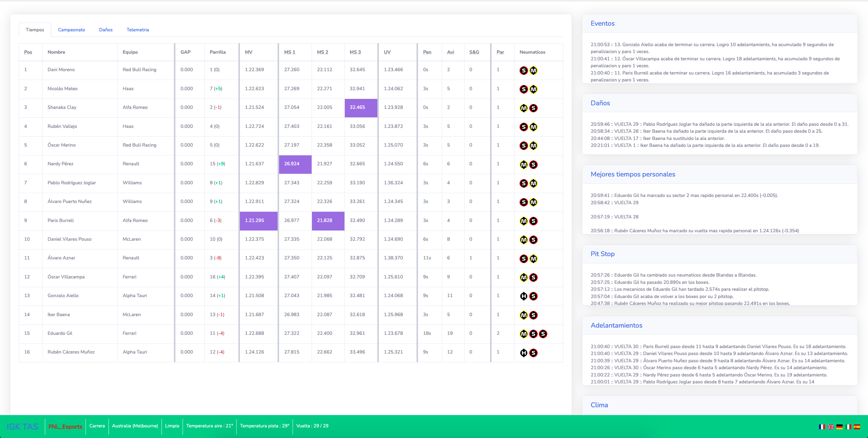Click the Mejores tiempos personales heading
868x438 pixels.
633,174
